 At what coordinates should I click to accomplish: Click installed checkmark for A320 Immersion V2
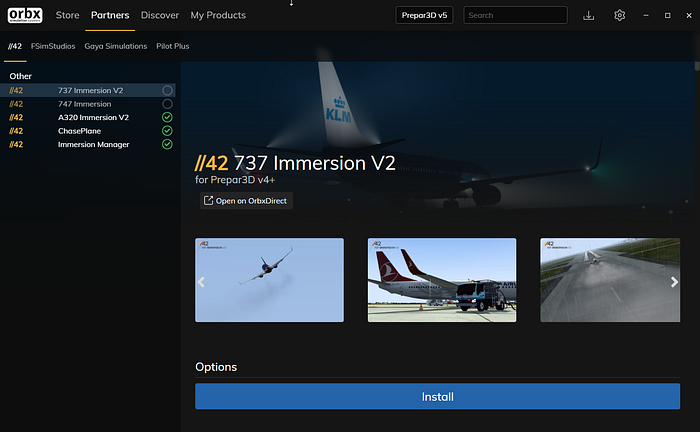tap(167, 117)
